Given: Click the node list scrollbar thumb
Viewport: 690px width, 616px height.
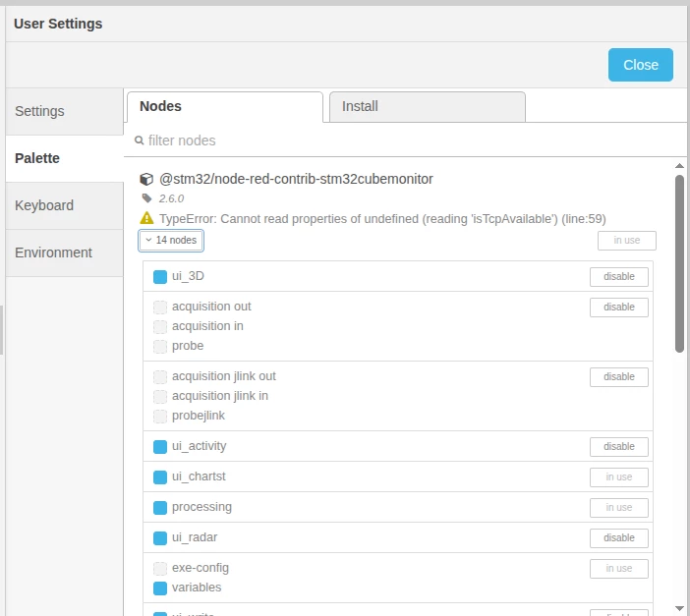Looking at the screenshot, I should 679,263.
